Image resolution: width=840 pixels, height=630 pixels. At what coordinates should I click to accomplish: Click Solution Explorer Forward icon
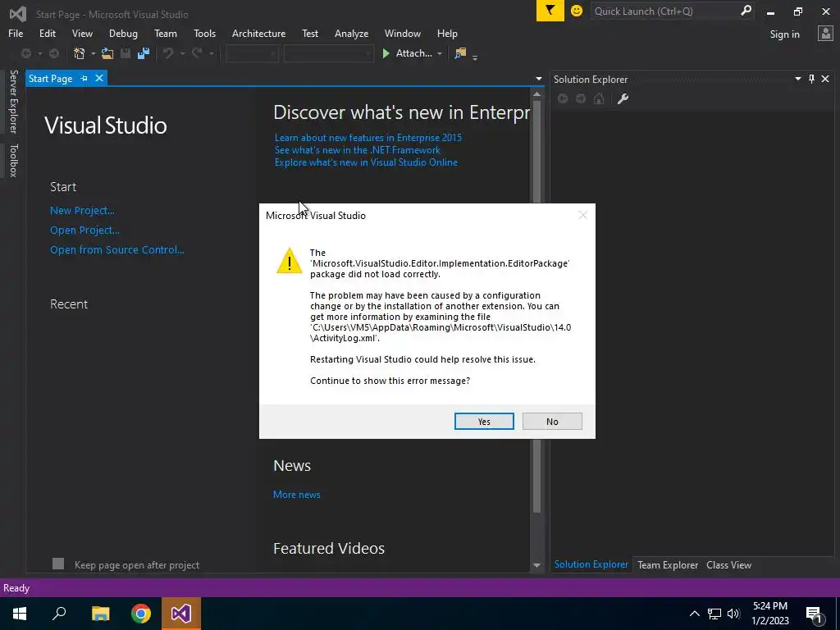581,98
